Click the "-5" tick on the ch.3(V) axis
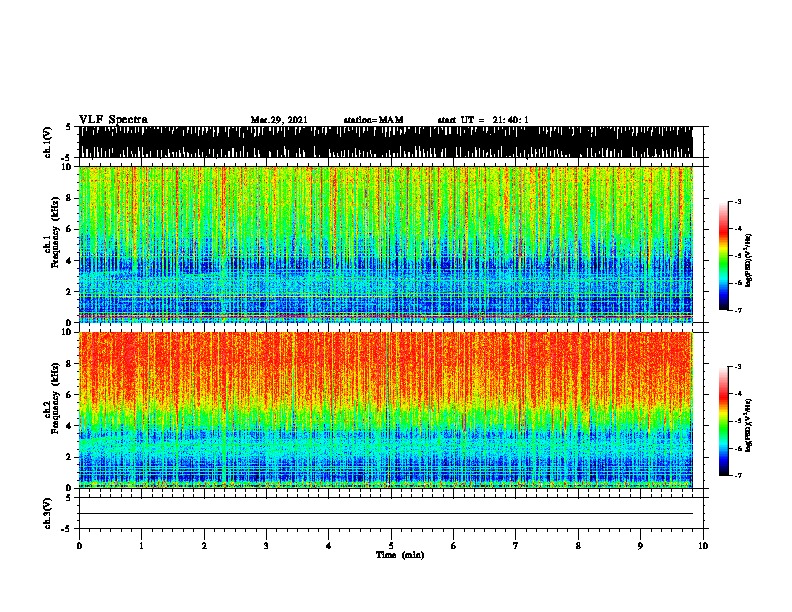This screenshot has height=612, width=792. [66, 529]
